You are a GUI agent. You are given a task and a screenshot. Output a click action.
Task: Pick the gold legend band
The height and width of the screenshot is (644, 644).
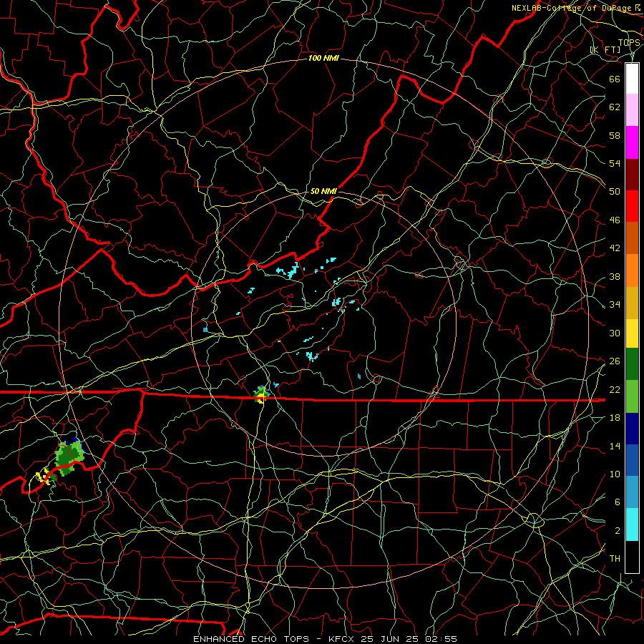coord(632,303)
